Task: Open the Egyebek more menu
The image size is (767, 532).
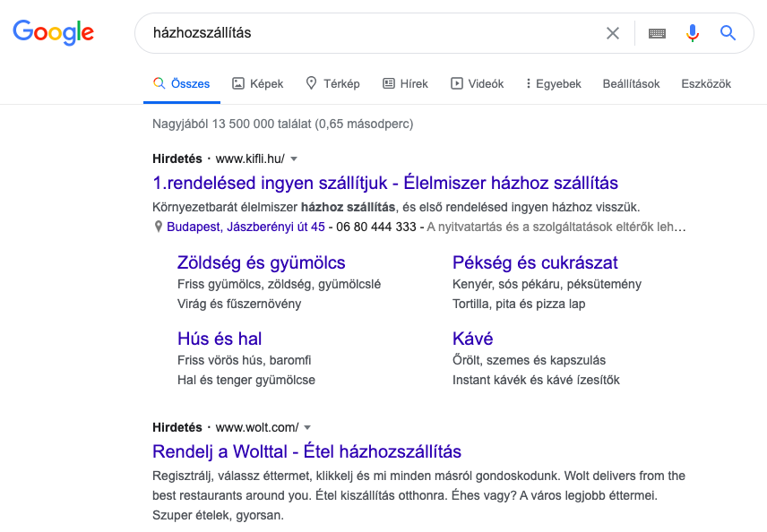Action: click(x=554, y=83)
